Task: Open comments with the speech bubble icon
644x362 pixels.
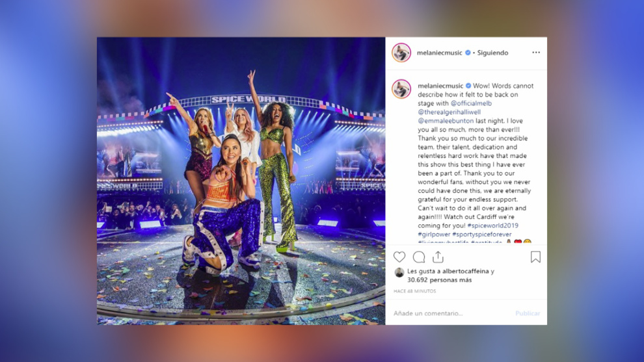Action: pyautogui.click(x=419, y=257)
